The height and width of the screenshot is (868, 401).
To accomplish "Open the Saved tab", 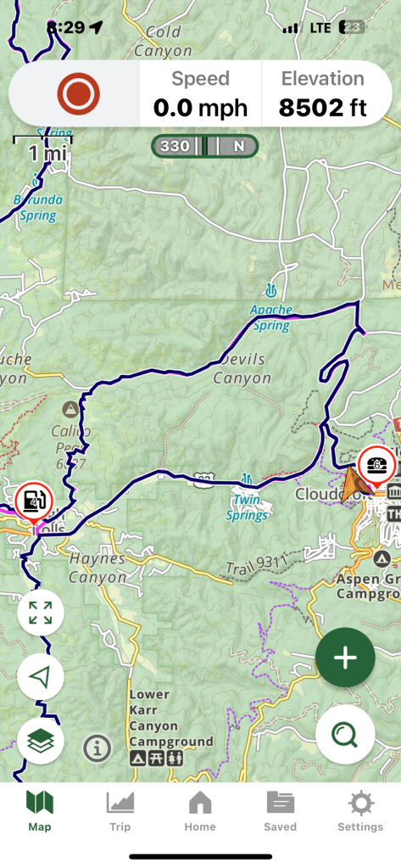I will click(x=281, y=811).
